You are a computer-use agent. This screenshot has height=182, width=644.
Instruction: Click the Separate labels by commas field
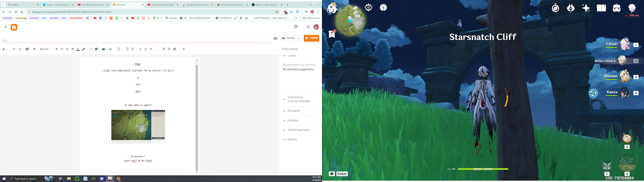tap(300, 64)
